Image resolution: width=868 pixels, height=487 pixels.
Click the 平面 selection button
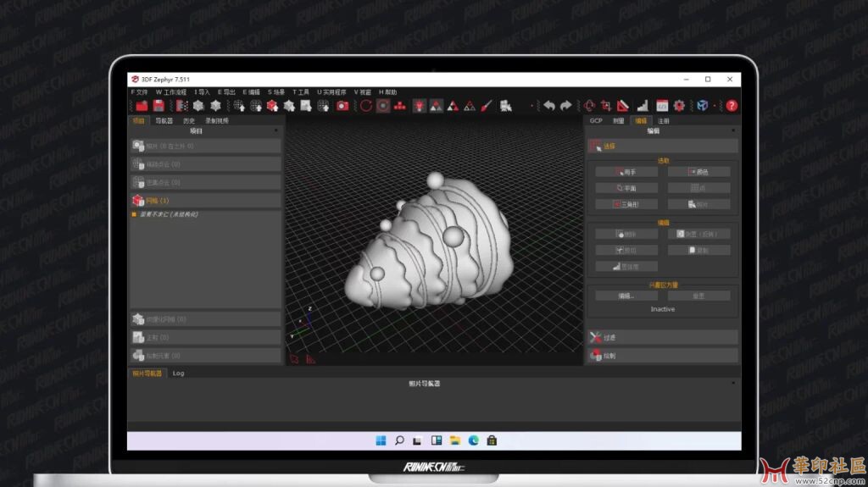(626, 188)
